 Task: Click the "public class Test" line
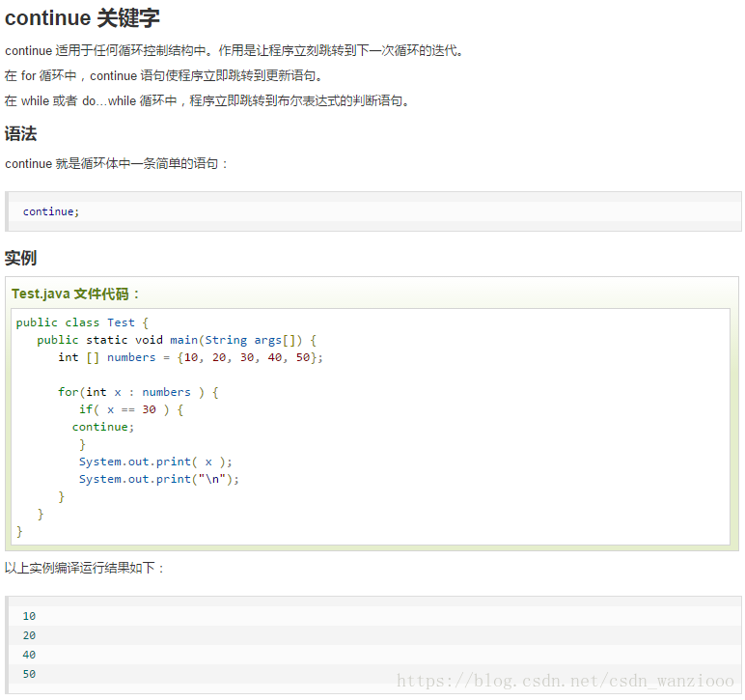[x=82, y=322]
